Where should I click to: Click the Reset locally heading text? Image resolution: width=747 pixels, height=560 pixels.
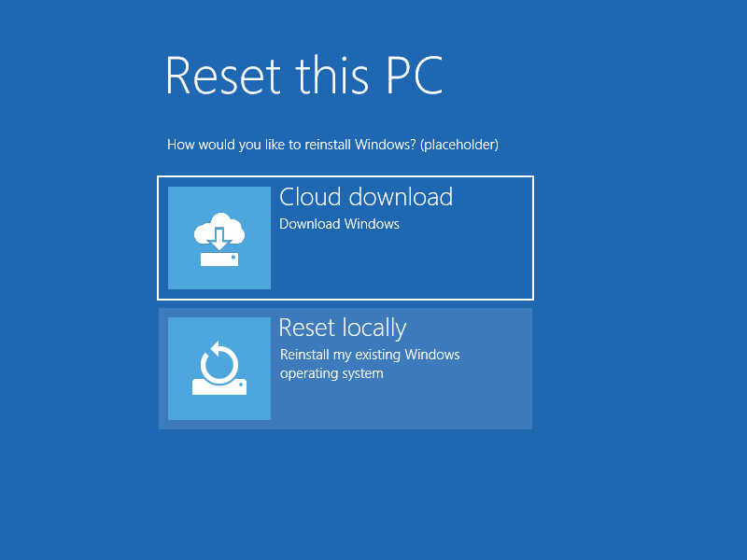click(x=343, y=328)
